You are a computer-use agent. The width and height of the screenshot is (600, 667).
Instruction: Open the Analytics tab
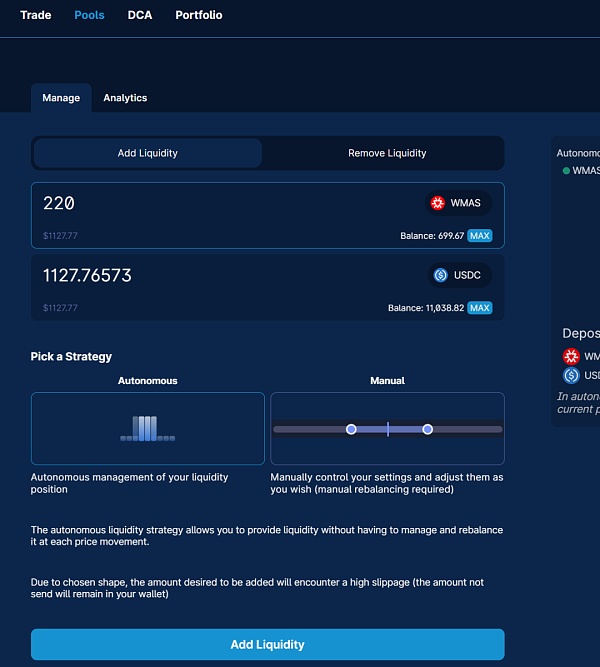[125, 98]
